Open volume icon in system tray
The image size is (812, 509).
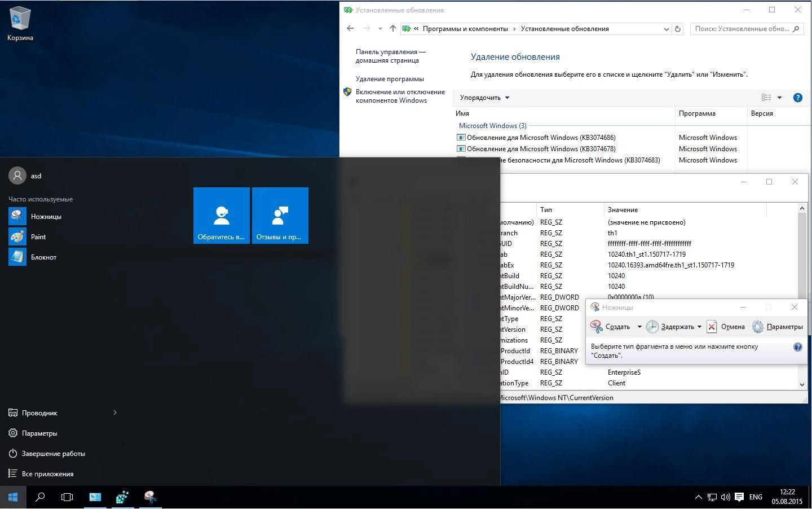[x=725, y=497]
